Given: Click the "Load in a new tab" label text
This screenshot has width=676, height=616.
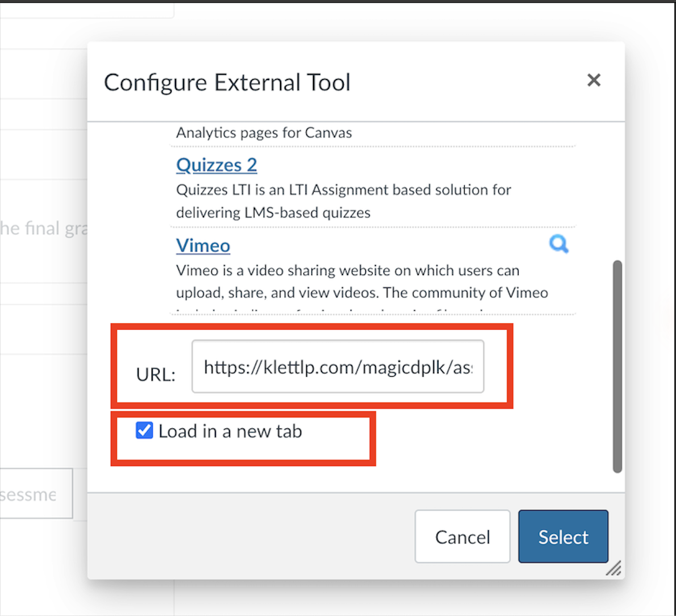Looking at the screenshot, I should pos(230,431).
